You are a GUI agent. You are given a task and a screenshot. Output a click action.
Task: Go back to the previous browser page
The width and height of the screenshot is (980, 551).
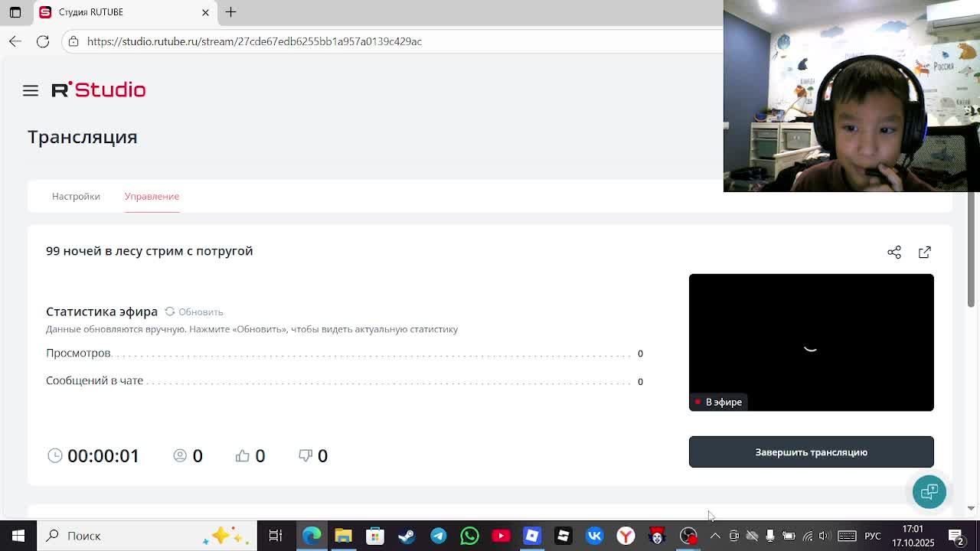pyautogui.click(x=15, y=41)
